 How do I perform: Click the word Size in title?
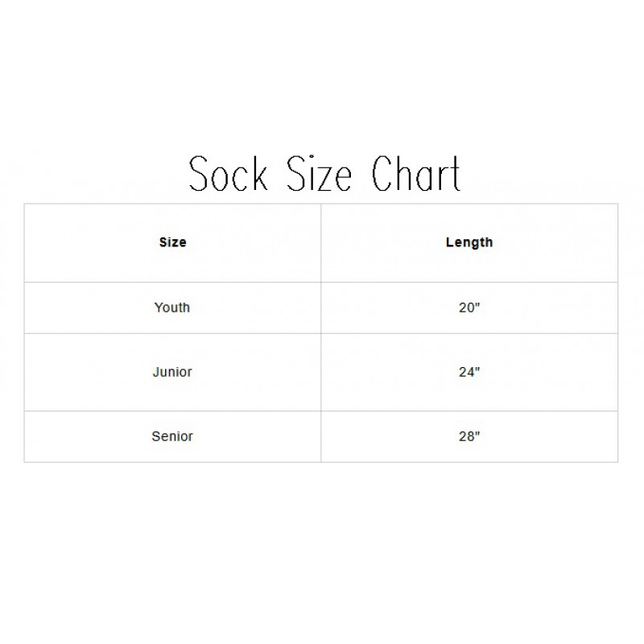coord(319,174)
